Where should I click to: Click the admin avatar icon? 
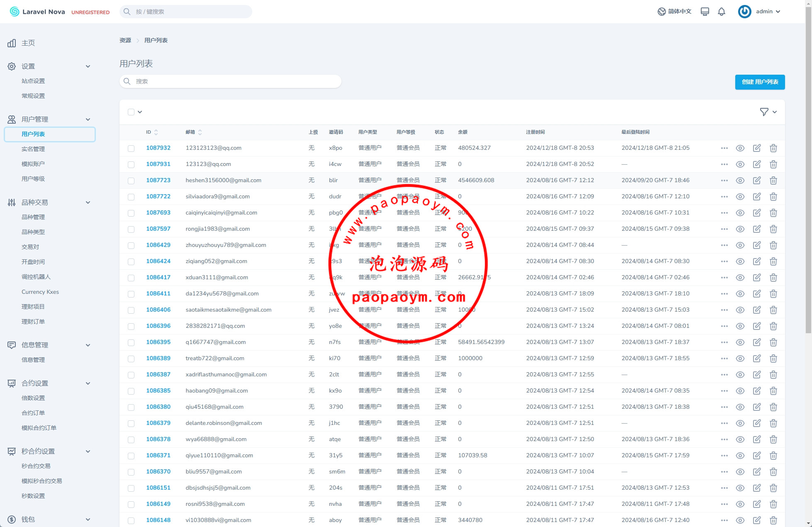click(744, 12)
